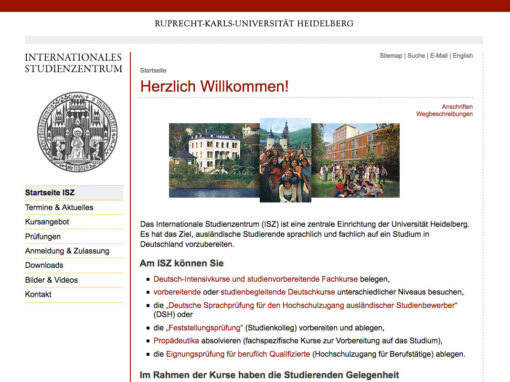Viewport: 510px width, 382px height.
Task: Click Im Rahmen der Kurse heading
Action: [269, 375]
